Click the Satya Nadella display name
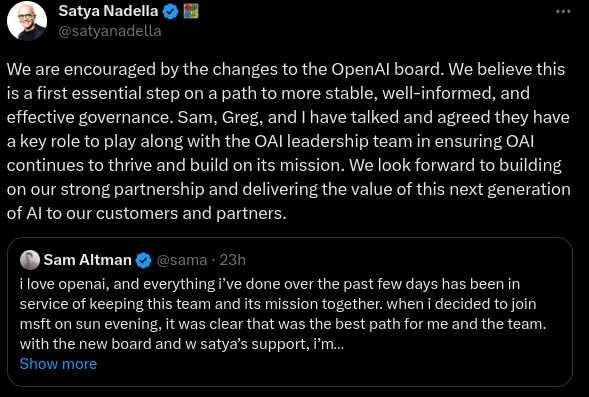The image size is (589, 397). [x=108, y=11]
